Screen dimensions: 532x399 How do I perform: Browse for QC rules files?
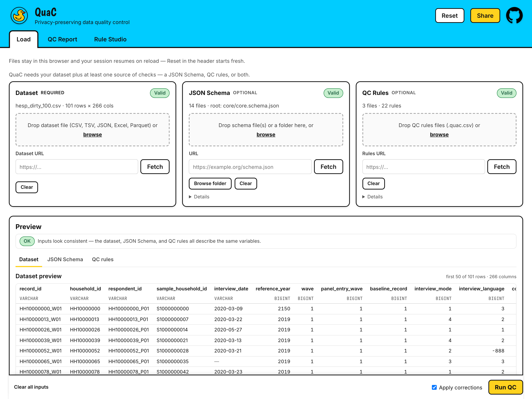pos(439,134)
